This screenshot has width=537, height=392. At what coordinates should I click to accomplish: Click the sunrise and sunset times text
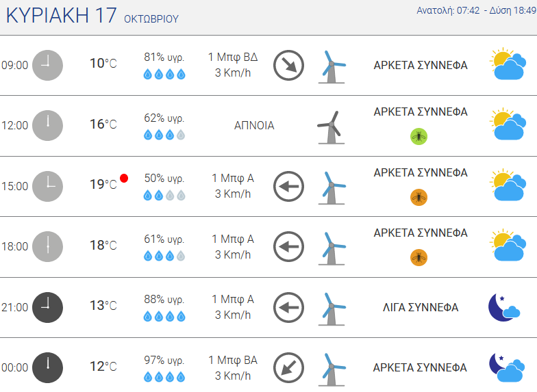[477, 11]
